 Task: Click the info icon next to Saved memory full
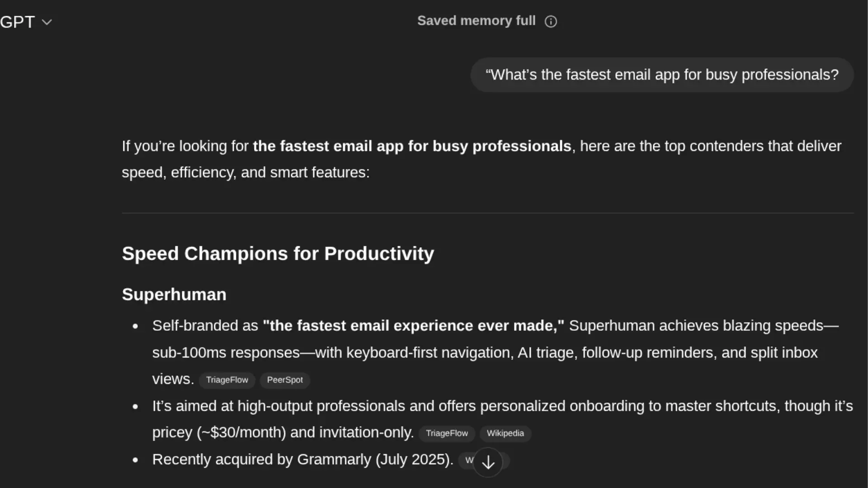[551, 21]
